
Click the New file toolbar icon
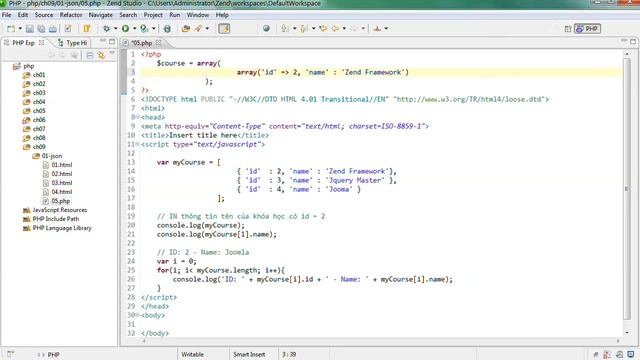coord(11,29)
